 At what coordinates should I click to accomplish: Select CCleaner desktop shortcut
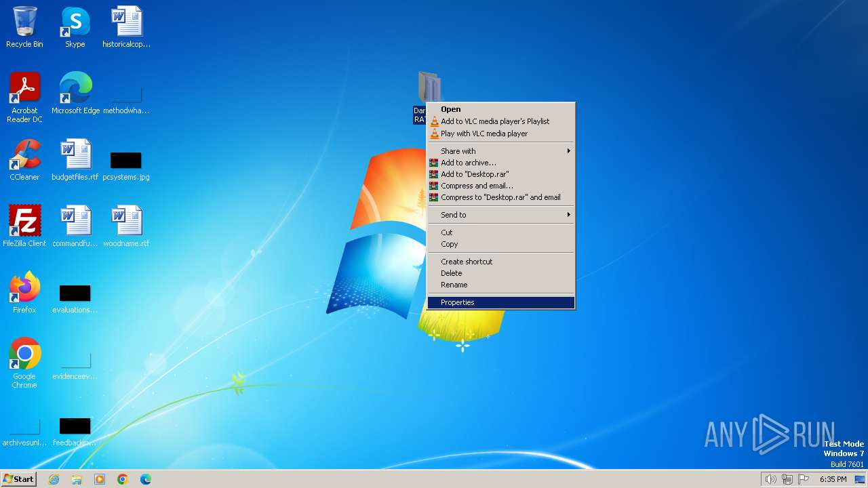tap(24, 160)
